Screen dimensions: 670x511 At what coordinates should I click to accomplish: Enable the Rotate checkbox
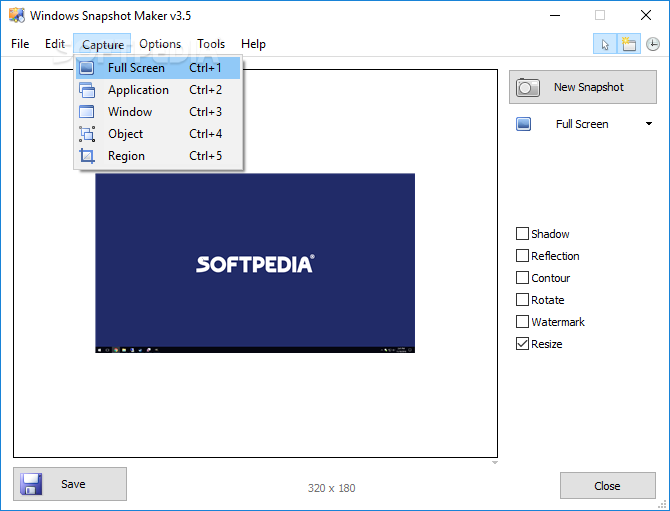pyautogui.click(x=522, y=300)
